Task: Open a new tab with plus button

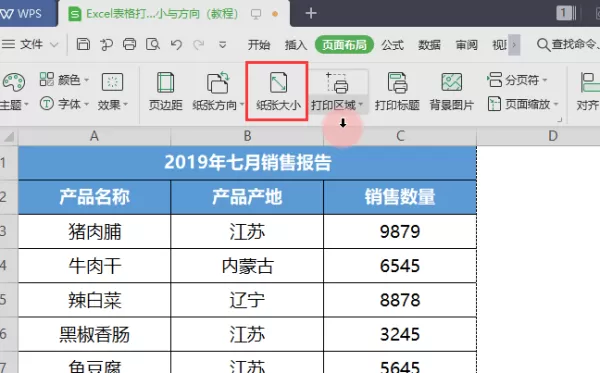Action: tap(311, 14)
